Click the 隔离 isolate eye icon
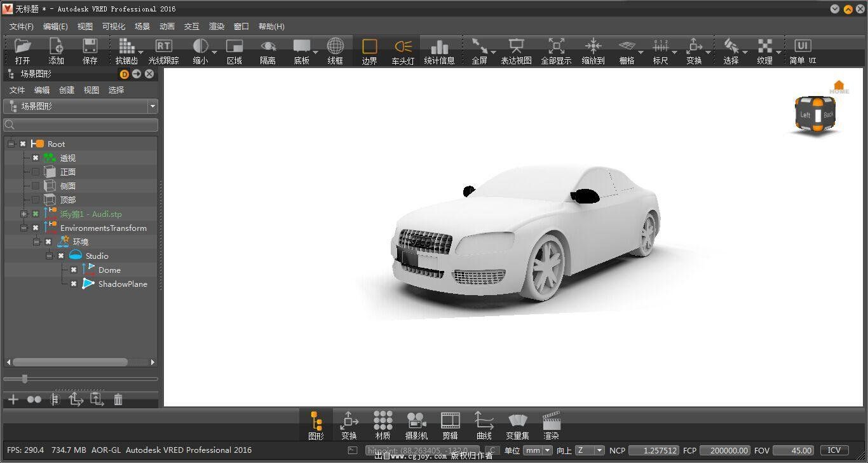This screenshot has width=868, height=463. pos(268,46)
